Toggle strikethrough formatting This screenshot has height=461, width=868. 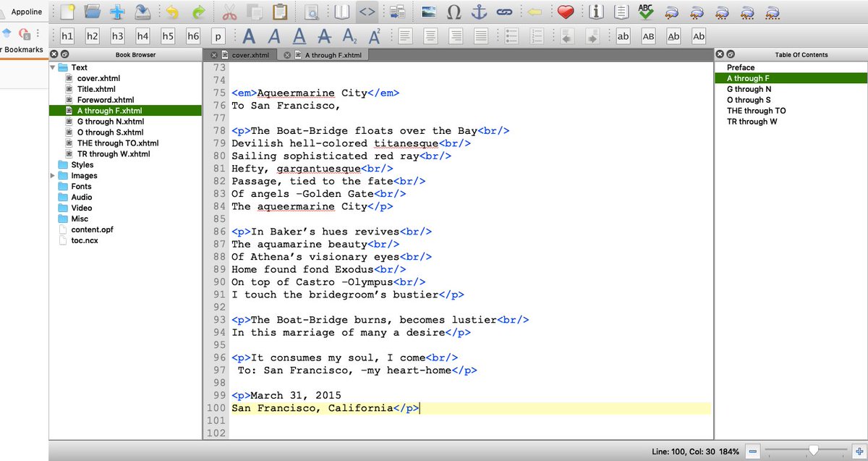tap(324, 36)
